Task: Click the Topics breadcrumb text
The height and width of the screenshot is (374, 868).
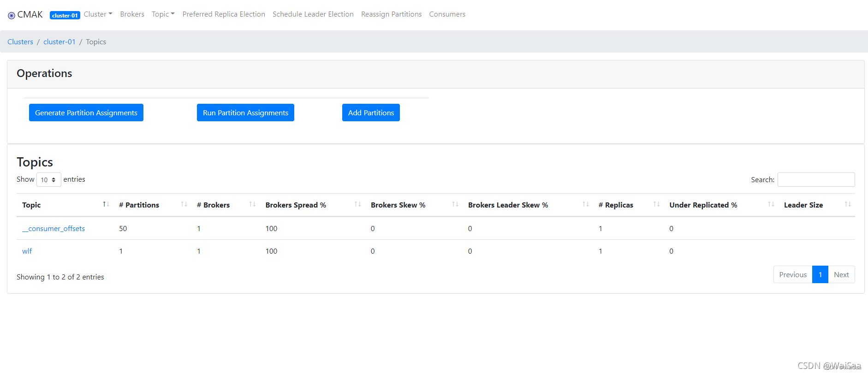Action: [x=96, y=42]
